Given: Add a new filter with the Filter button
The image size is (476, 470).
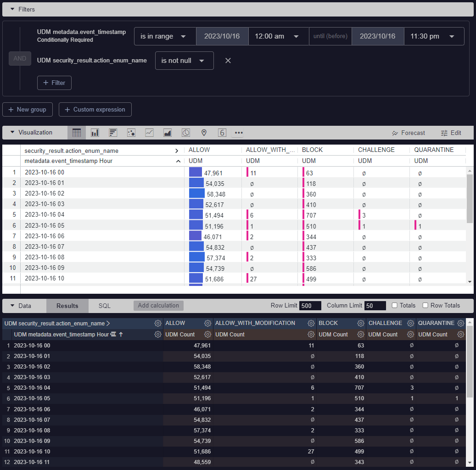Looking at the screenshot, I should tap(54, 83).
